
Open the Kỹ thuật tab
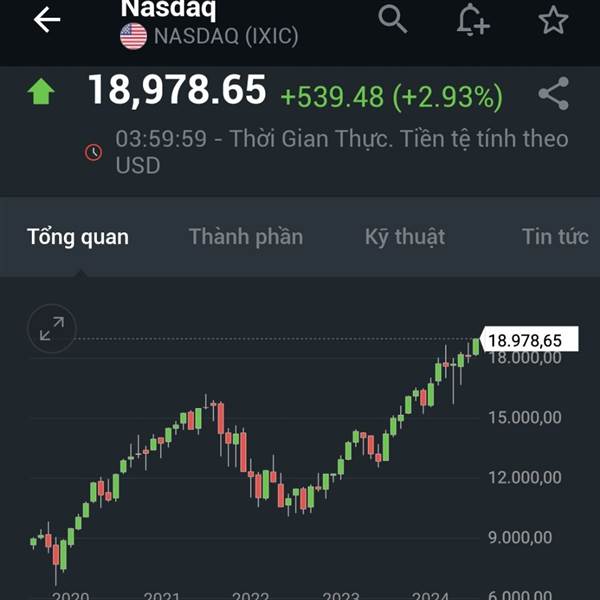[405, 237]
